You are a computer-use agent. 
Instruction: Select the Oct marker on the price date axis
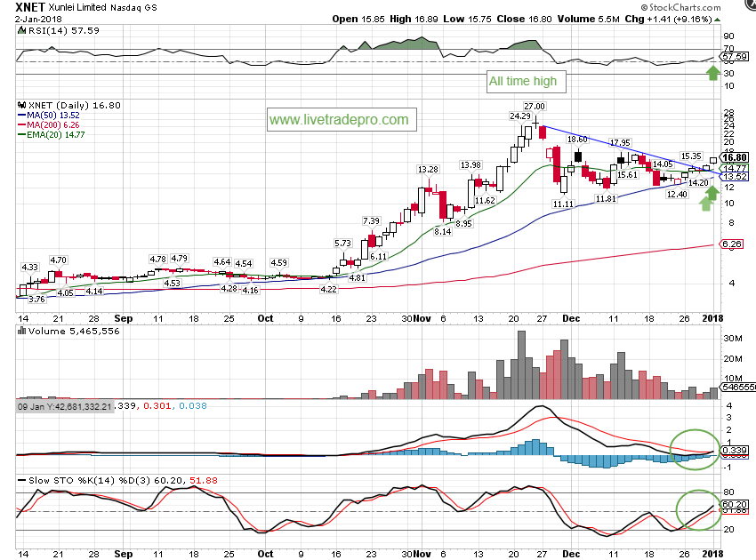coord(265,316)
